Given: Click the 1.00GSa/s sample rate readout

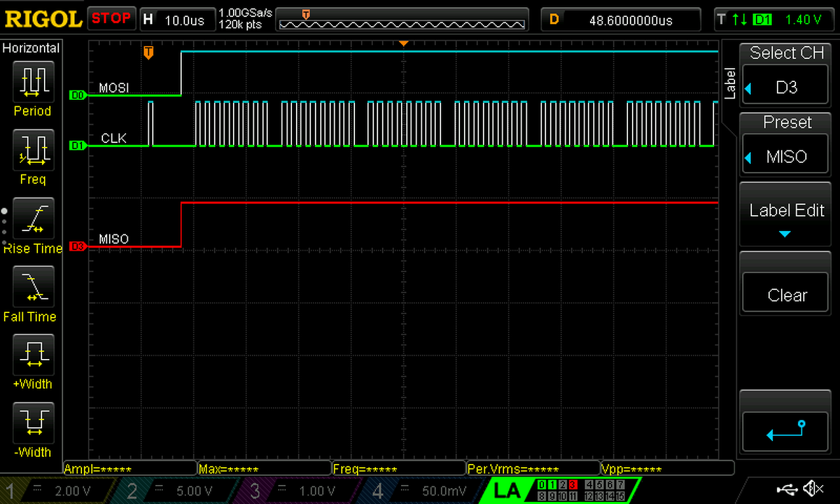Looking at the screenshot, I should [x=245, y=13].
